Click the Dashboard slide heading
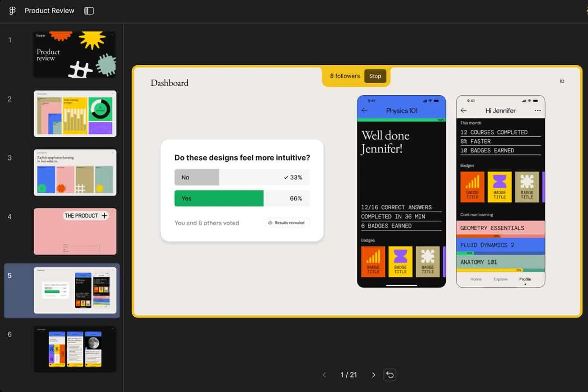The width and height of the screenshot is (588, 392). click(x=169, y=83)
